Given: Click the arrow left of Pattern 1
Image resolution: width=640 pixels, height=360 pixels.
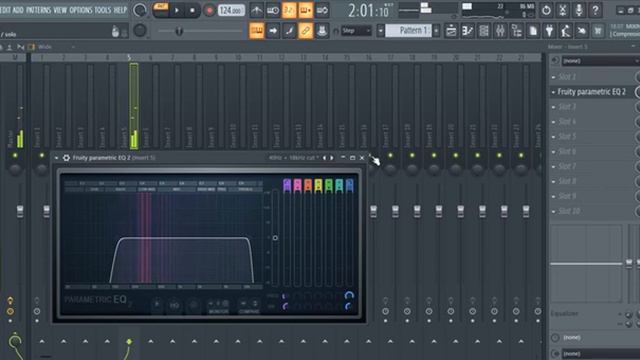Looking at the screenshot, I should point(380,31).
